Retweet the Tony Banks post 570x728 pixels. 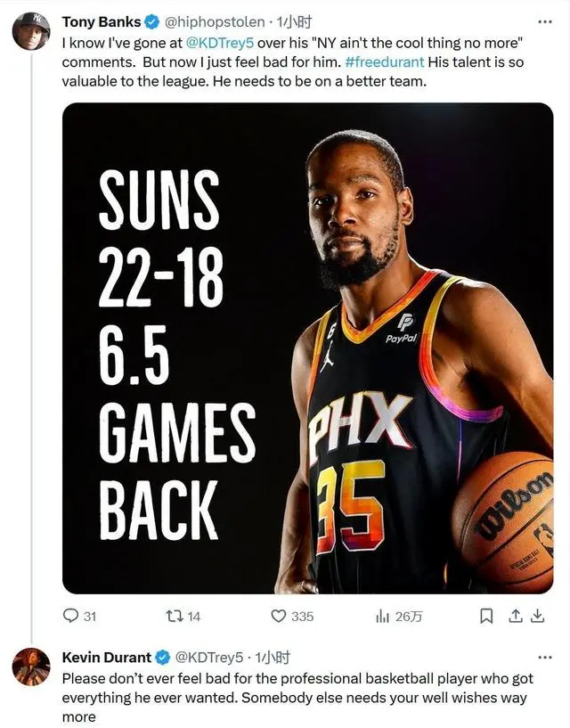[175, 616]
